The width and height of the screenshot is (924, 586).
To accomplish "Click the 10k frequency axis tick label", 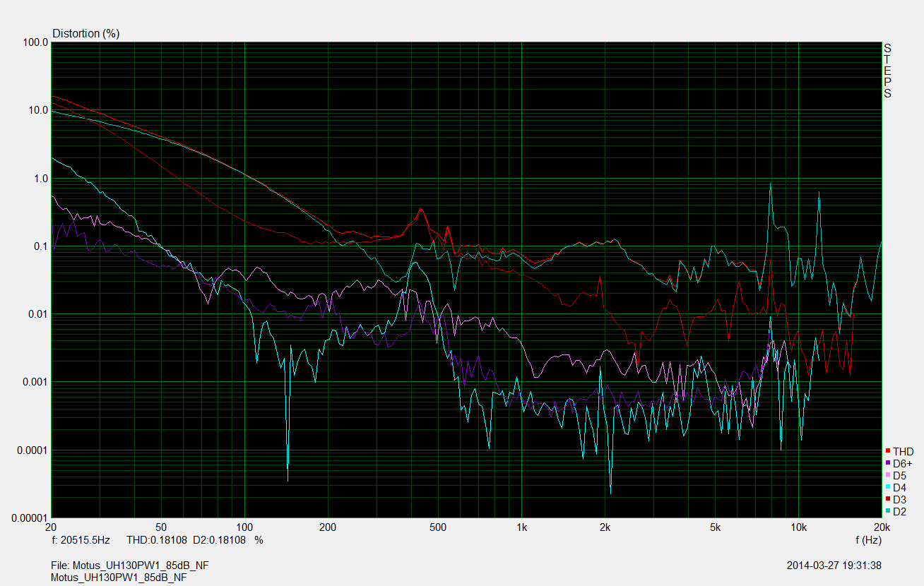I will pyautogui.click(x=798, y=527).
